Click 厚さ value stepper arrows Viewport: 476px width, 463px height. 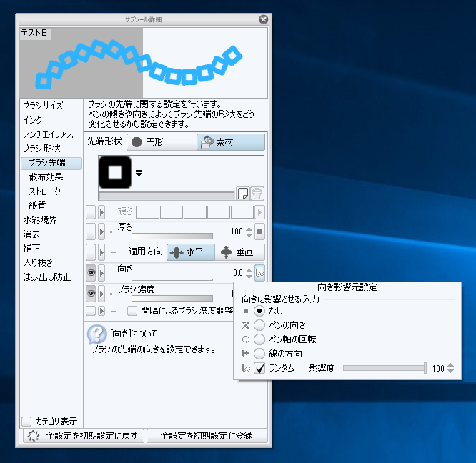(x=249, y=231)
